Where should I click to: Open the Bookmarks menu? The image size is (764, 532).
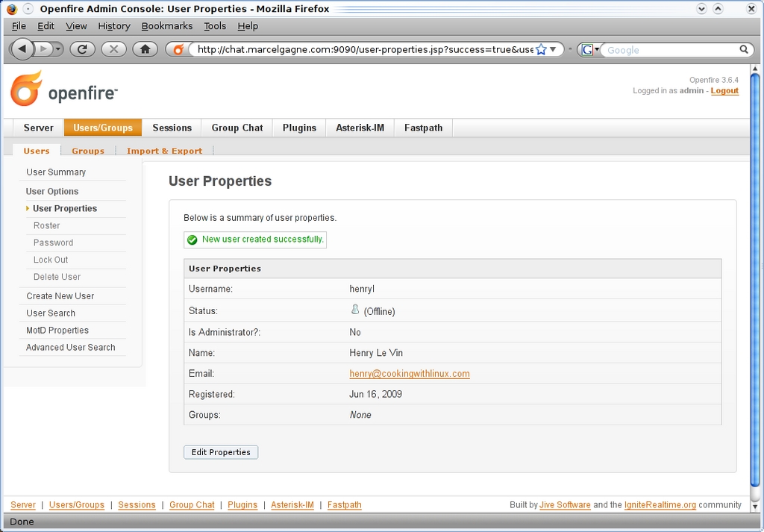pyautogui.click(x=167, y=26)
